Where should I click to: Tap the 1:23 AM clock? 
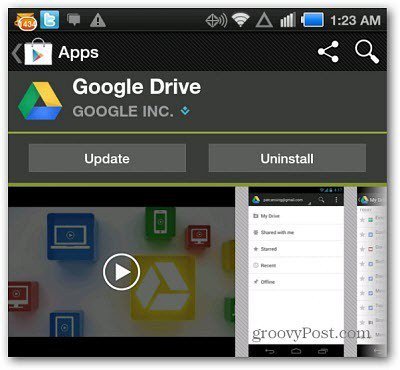pyautogui.click(x=355, y=21)
